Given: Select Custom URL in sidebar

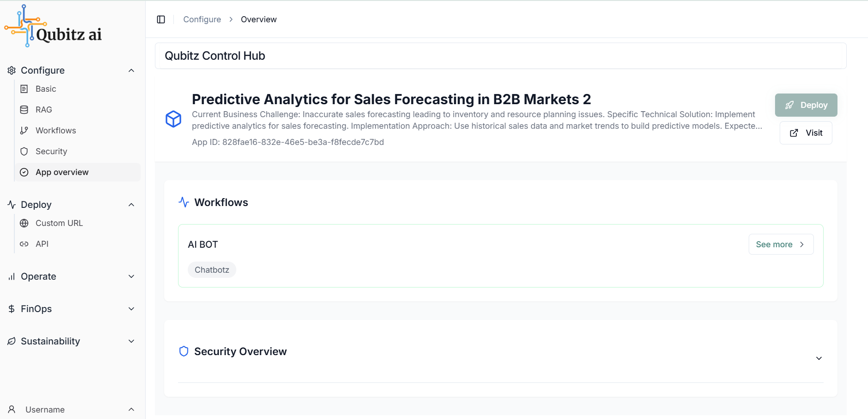Looking at the screenshot, I should (78, 223).
